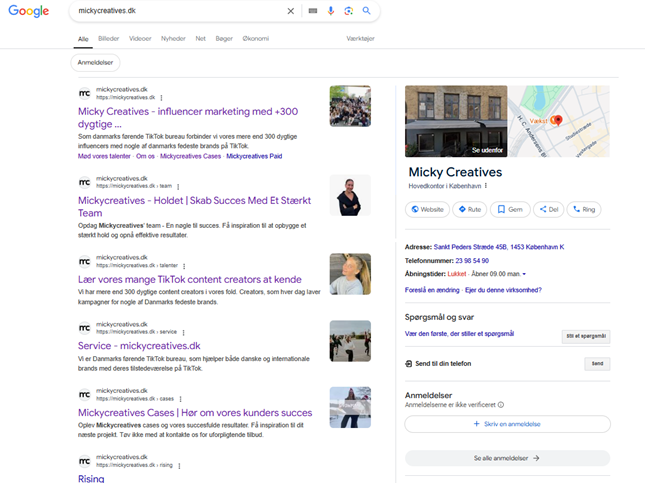Click the Rute directions button
Image resolution: width=645 pixels, height=483 pixels.
470,209
